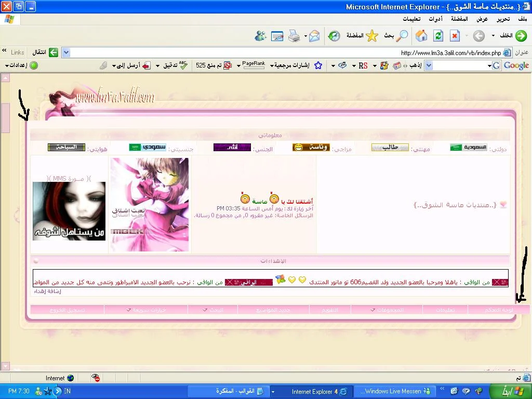Open the المفضلة Favorites menu in menu bar
The width and height of the screenshot is (532, 399).
pos(459,19)
